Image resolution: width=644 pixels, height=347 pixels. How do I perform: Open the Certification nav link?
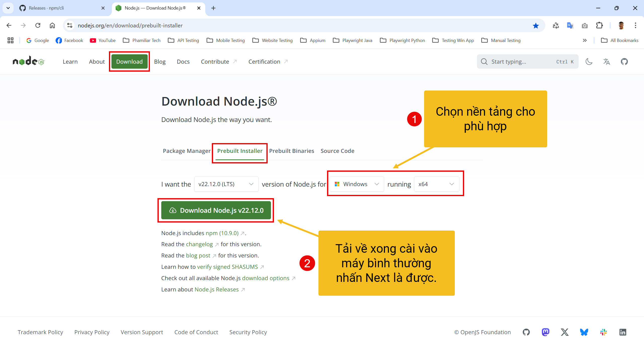(x=268, y=62)
